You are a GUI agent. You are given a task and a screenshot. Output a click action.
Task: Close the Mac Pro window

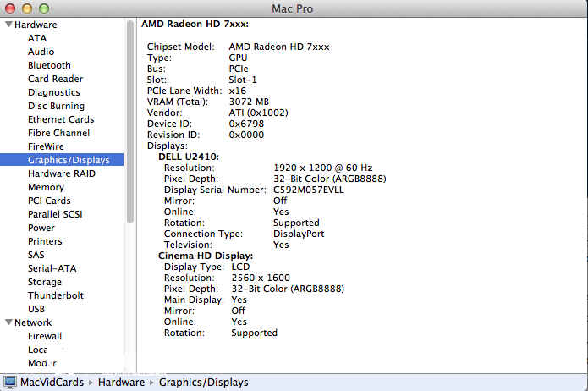click(10, 8)
